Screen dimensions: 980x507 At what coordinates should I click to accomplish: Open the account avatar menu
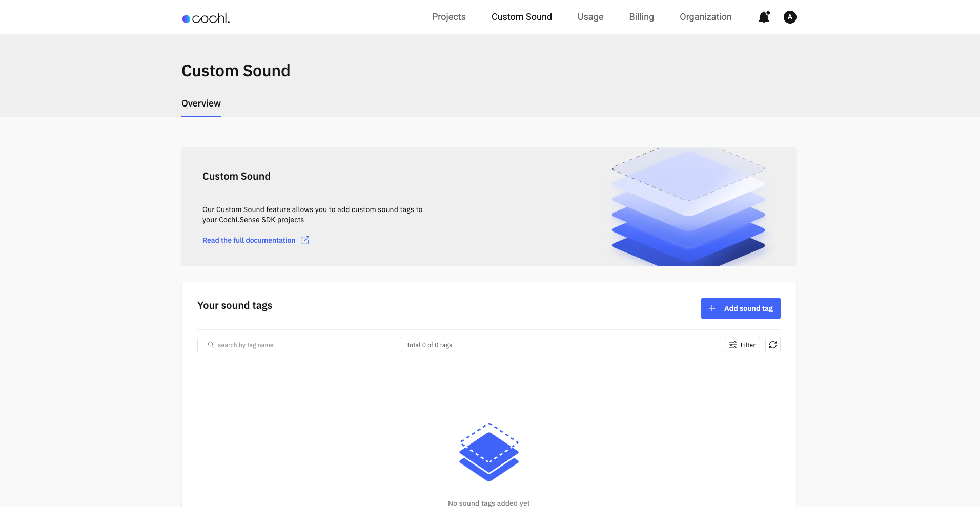[790, 17]
